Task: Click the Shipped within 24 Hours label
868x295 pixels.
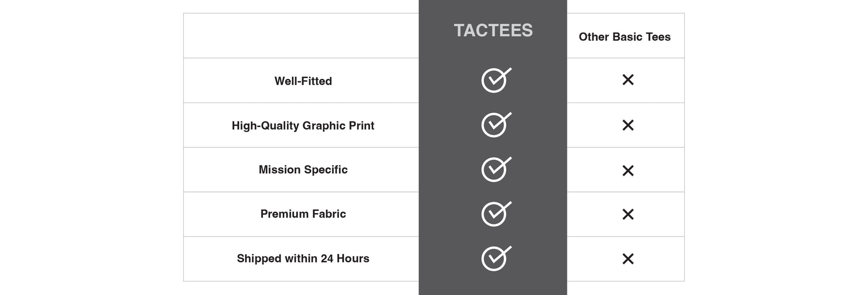Action: (x=303, y=259)
